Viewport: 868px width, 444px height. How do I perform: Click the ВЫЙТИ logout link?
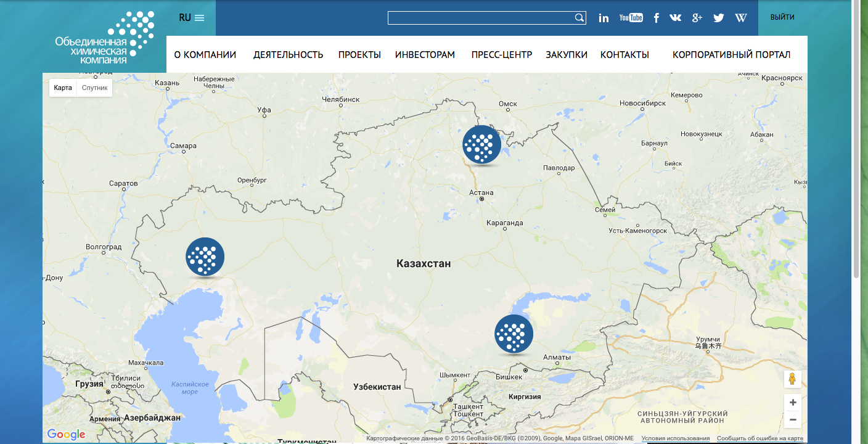(782, 17)
